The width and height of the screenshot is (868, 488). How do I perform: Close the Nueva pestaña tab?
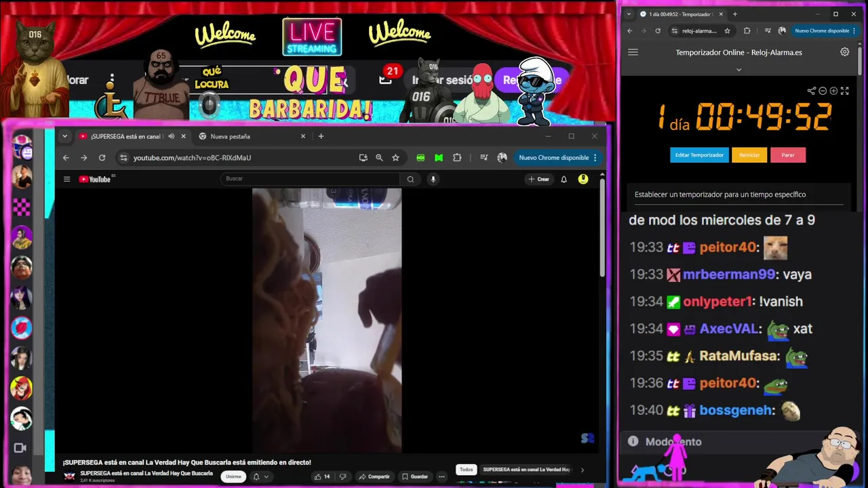point(303,136)
